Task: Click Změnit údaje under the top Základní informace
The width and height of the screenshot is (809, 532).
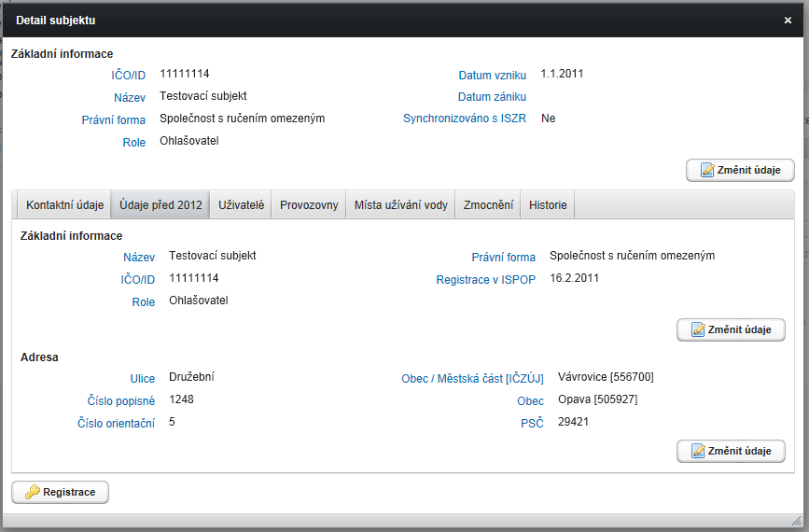Action: pyautogui.click(x=740, y=170)
